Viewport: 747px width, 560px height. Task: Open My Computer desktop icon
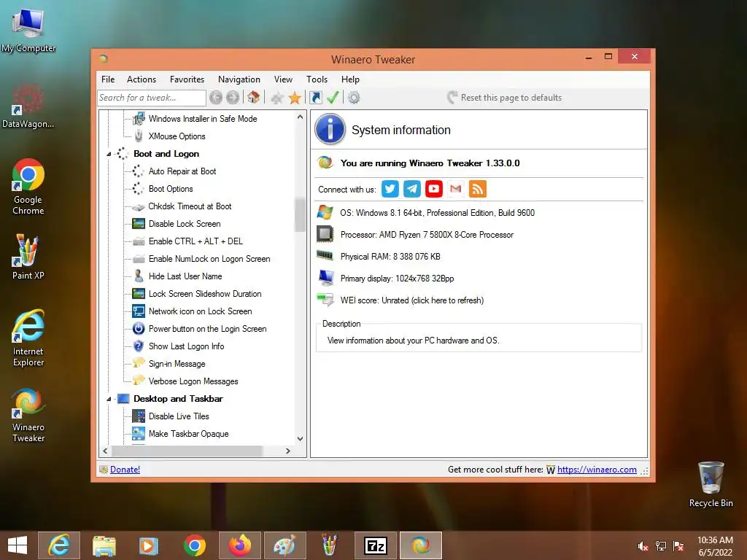28,31
